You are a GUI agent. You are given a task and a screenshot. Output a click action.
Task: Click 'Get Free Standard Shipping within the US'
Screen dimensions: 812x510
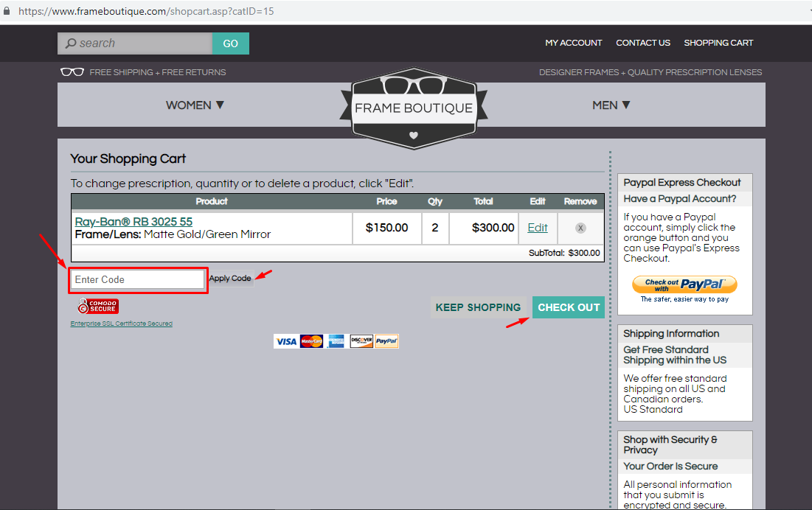point(675,354)
